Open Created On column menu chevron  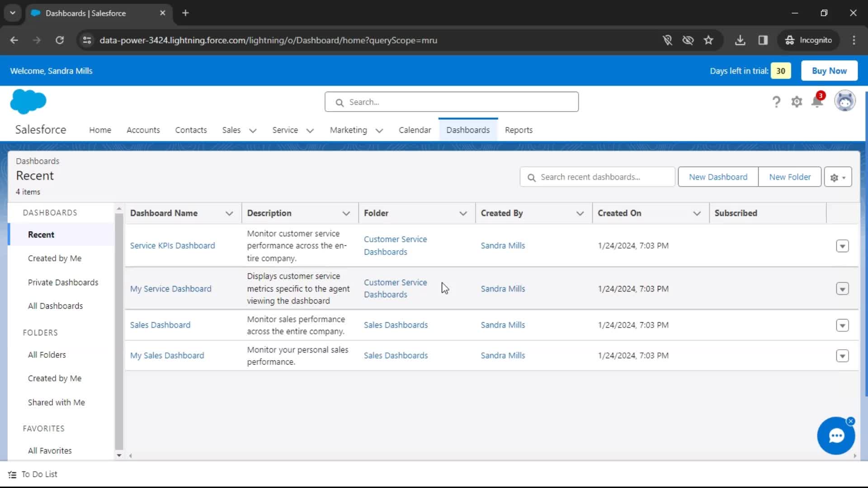(697, 213)
